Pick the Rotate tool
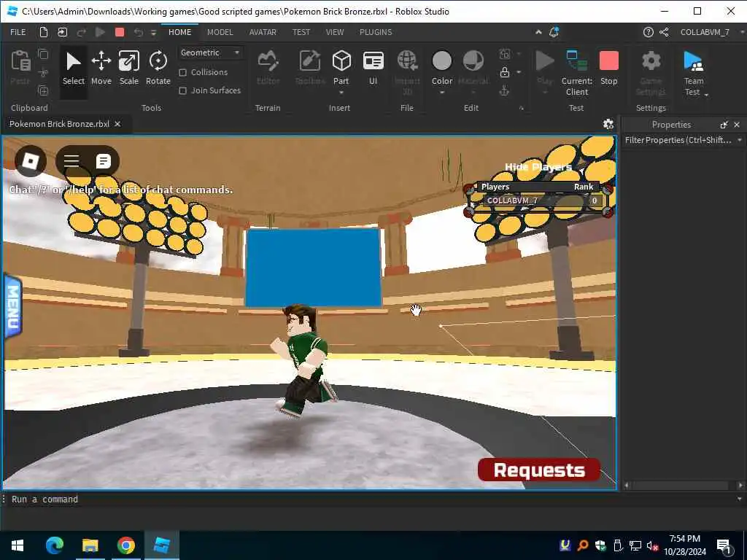The image size is (747, 560). tap(158, 69)
